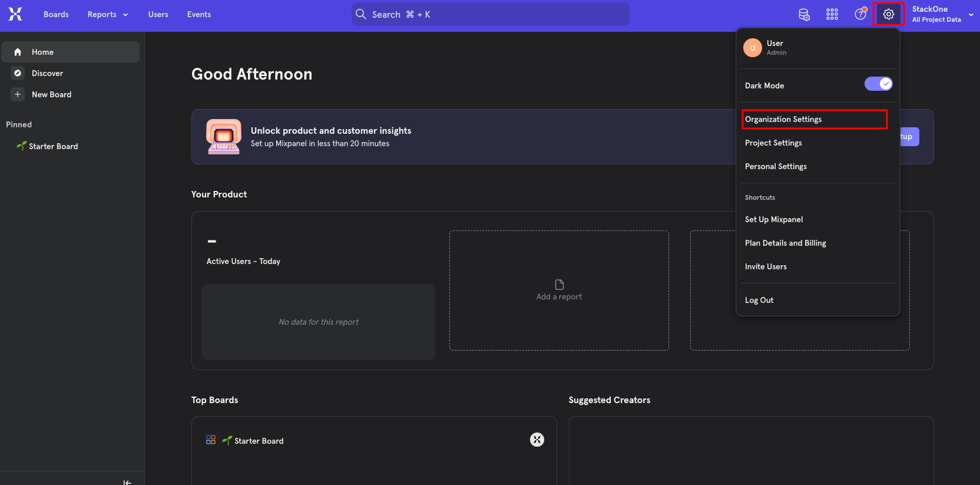Go to Home in the sidebar

tap(71, 52)
